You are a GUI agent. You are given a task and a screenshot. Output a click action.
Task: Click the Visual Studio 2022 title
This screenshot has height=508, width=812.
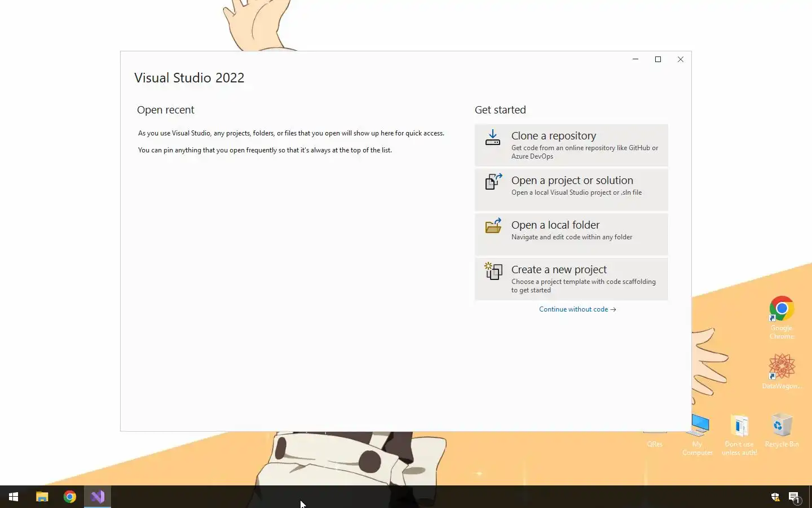click(189, 78)
